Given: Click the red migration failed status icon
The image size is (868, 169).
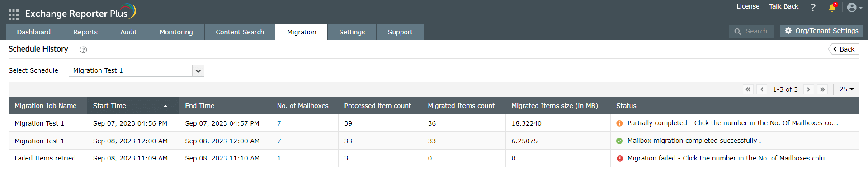Looking at the screenshot, I should coord(619,159).
